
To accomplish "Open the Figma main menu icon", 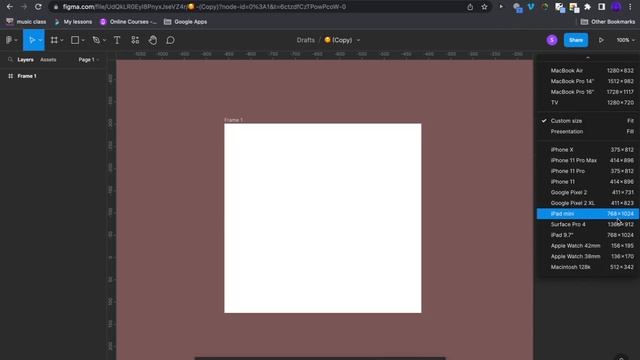I will click(9, 40).
